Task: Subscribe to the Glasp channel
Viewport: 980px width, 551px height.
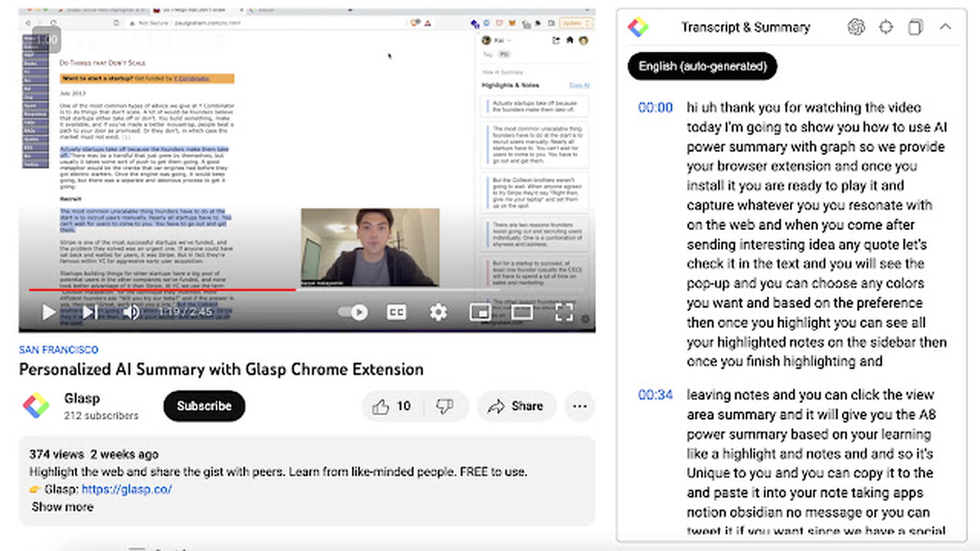Action: 204,406
